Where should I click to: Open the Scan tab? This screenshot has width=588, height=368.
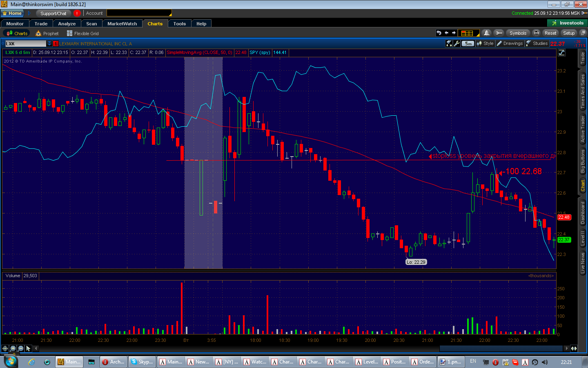pos(91,24)
